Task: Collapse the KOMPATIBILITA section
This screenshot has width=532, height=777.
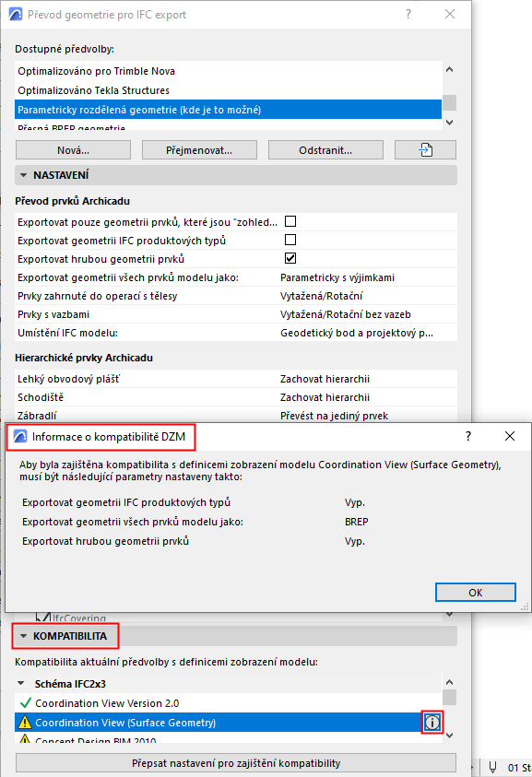Action: click(x=23, y=636)
